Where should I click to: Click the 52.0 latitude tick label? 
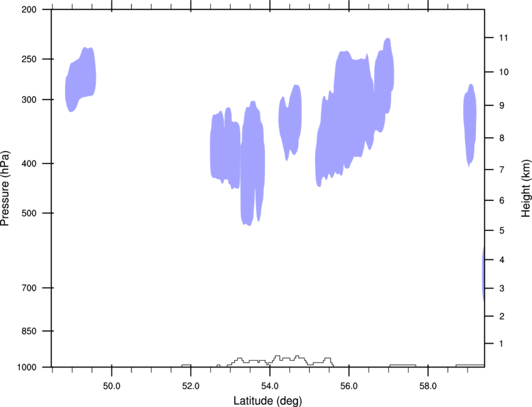(x=191, y=386)
